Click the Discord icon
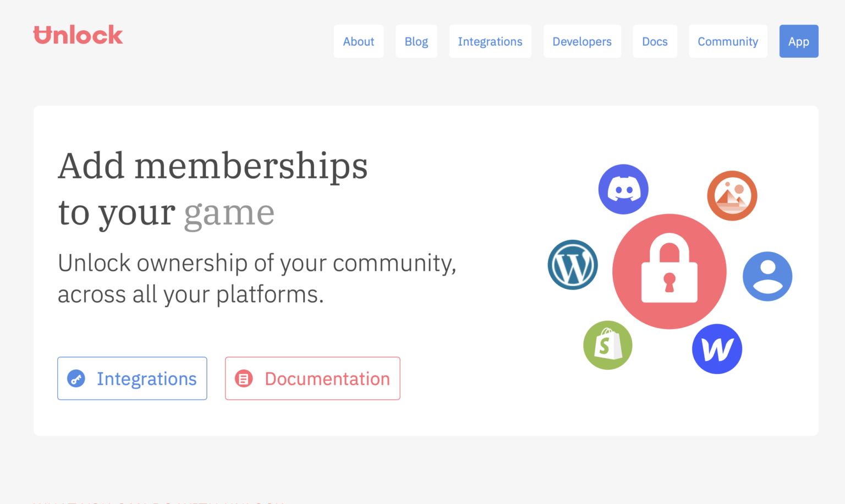Viewport: 845px width, 504px height. click(x=623, y=189)
